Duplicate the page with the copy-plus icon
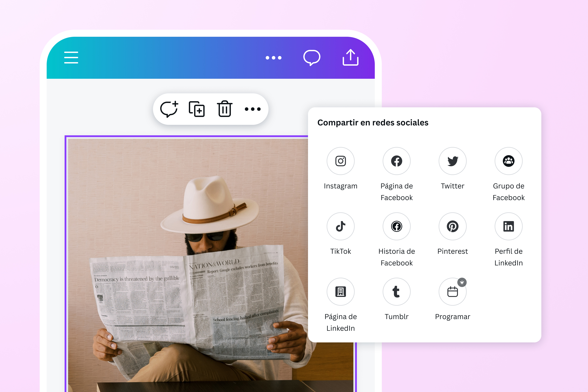 coord(197,109)
